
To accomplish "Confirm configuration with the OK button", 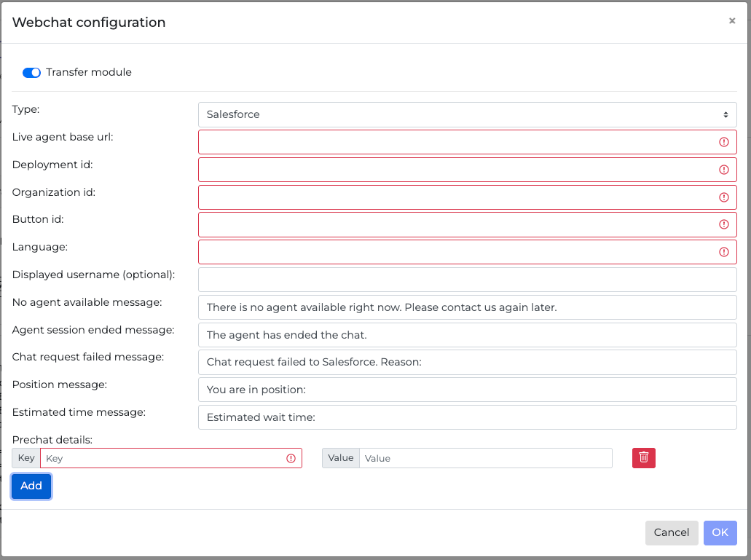I will (720, 532).
